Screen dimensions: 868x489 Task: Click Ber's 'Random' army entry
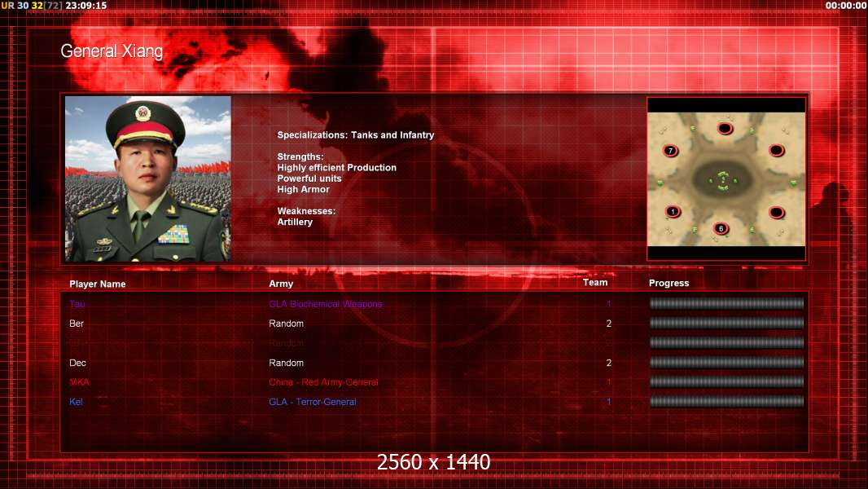click(x=286, y=324)
